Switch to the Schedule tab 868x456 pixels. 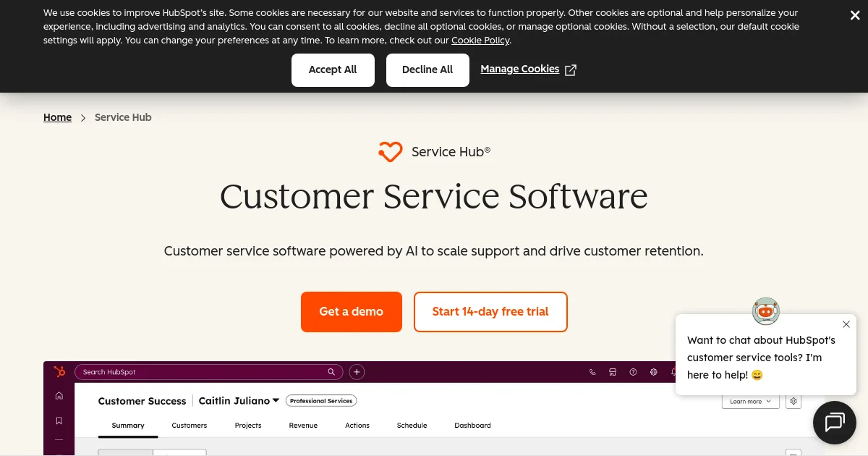pyautogui.click(x=412, y=426)
